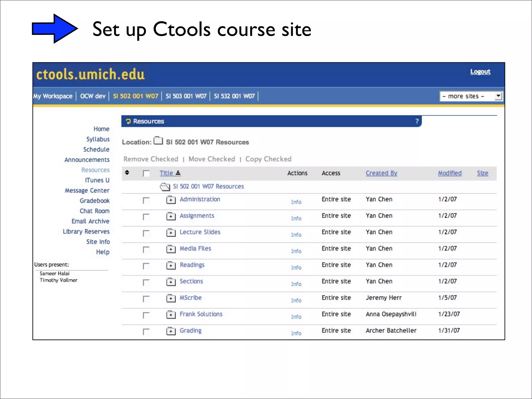This screenshot has width=532, height=399.
Task: Click the Logout link
Action: tap(480, 71)
